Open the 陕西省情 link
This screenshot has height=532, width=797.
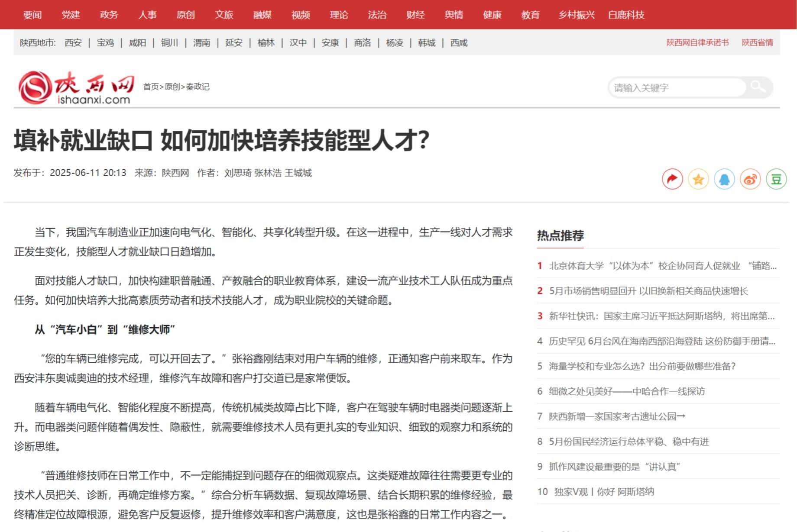(x=757, y=42)
